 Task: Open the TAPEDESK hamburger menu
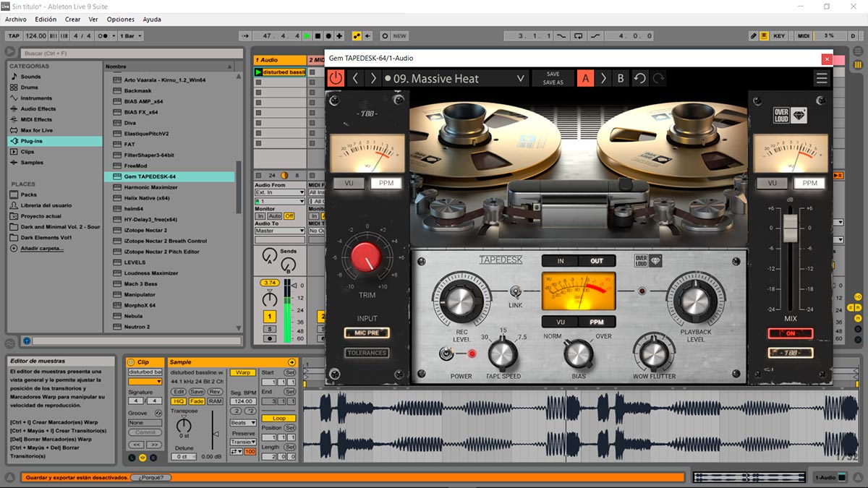point(822,79)
